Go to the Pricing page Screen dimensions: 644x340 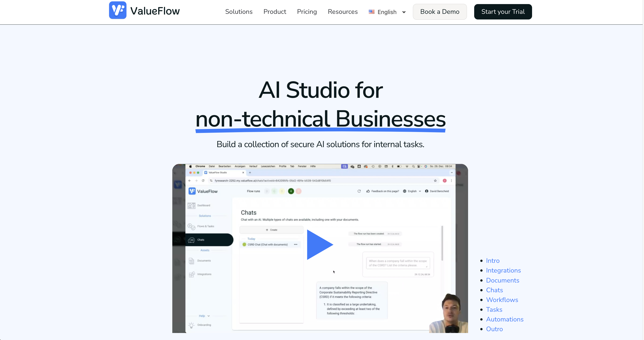307,12
